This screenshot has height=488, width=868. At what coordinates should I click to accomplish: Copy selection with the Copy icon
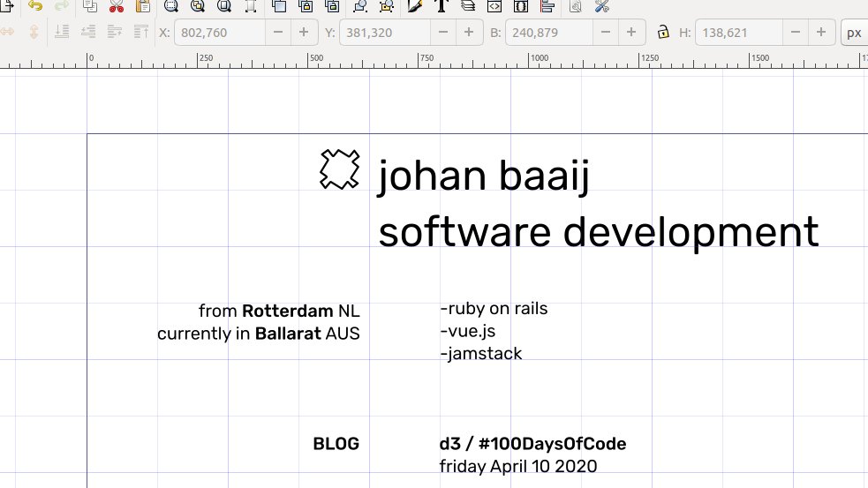(x=90, y=5)
